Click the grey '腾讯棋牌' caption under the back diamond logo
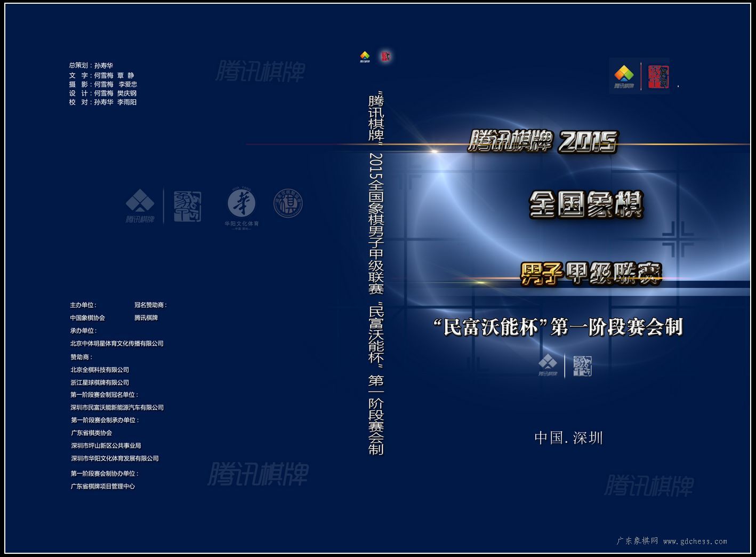The height and width of the screenshot is (557, 756). 140,219
